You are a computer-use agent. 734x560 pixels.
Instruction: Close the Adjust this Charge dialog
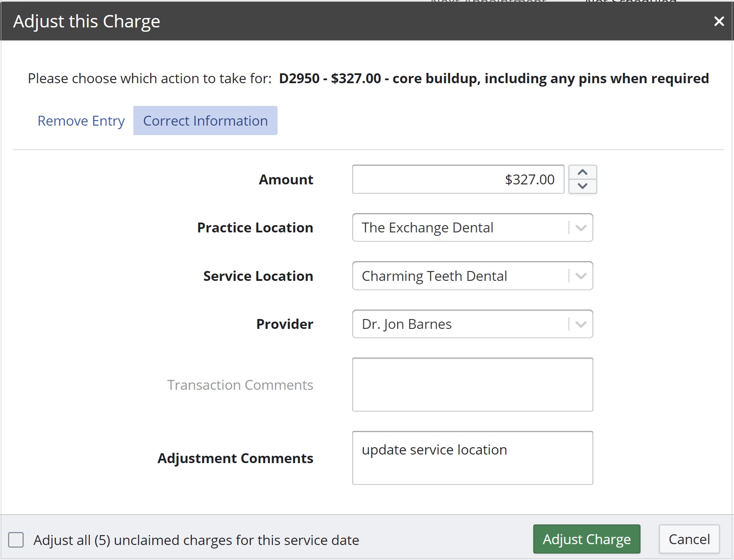coord(719,21)
